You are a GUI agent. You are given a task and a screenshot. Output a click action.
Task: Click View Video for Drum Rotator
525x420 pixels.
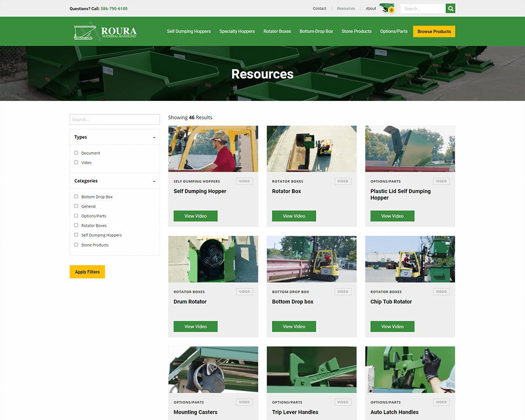click(195, 326)
